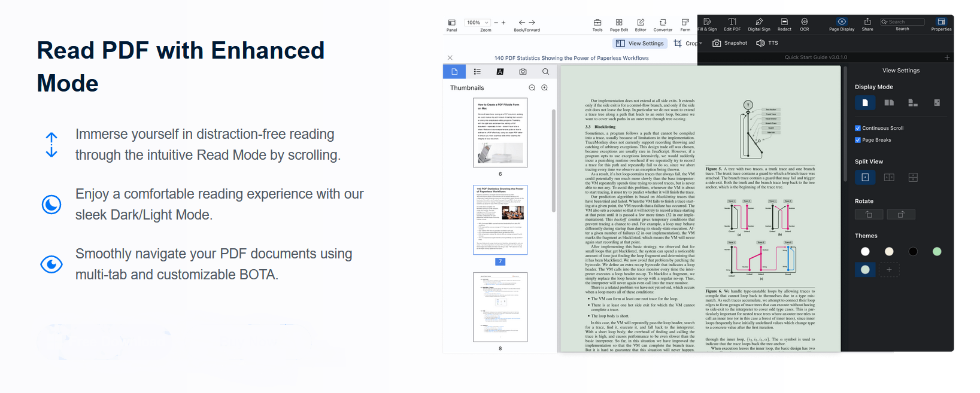Viewport: 980px width, 393px height.
Task: Open the Outline list panel tab
Action: (x=477, y=72)
